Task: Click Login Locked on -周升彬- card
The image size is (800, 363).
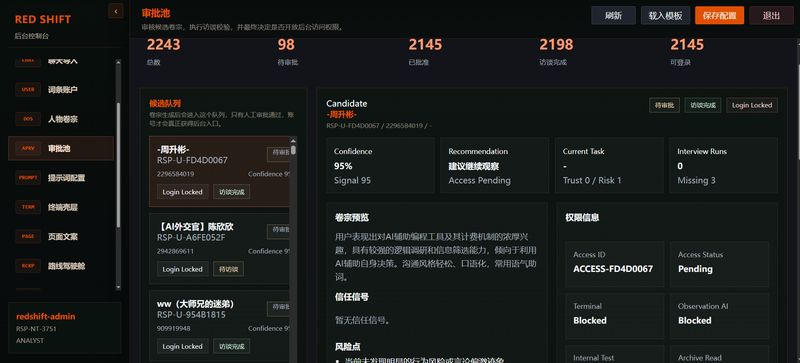Action: (183, 192)
